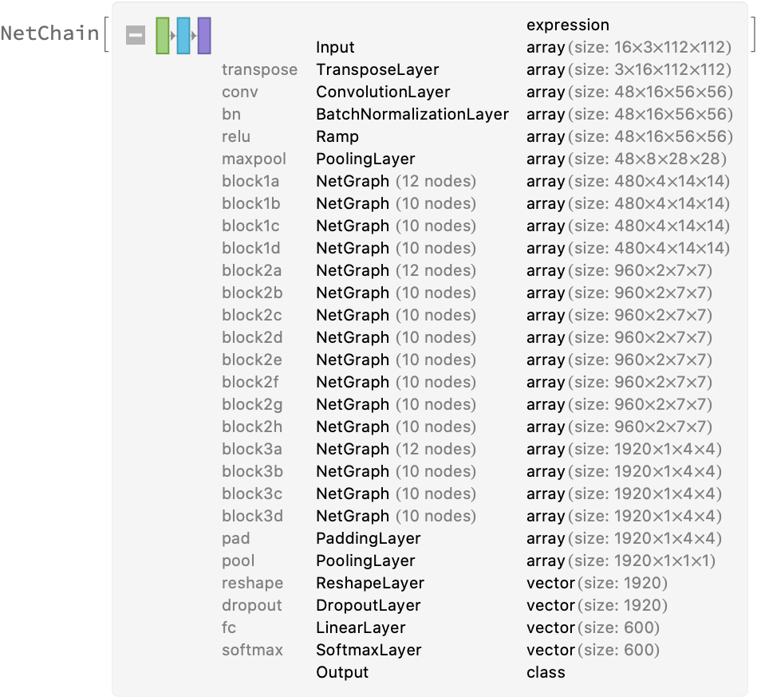Open the pool PoolingLayer entry
The image size is (761, 700).
click(365, 560)
